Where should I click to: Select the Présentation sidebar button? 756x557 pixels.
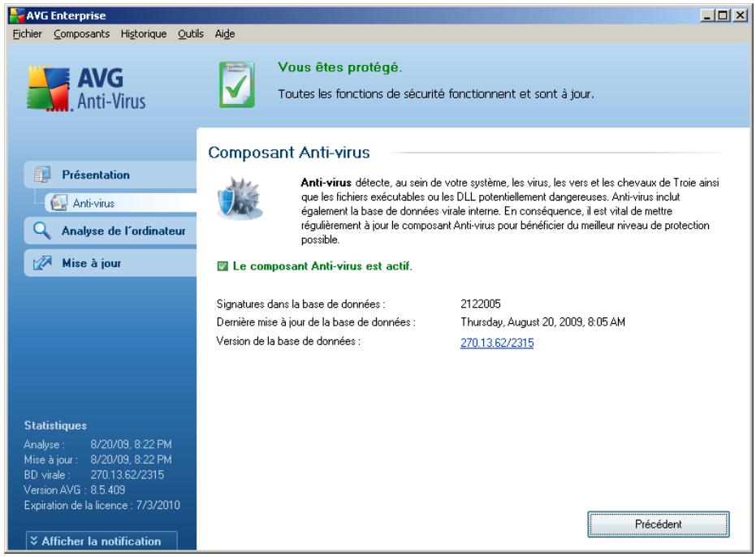pyautogui.click(x=110, y=175)
